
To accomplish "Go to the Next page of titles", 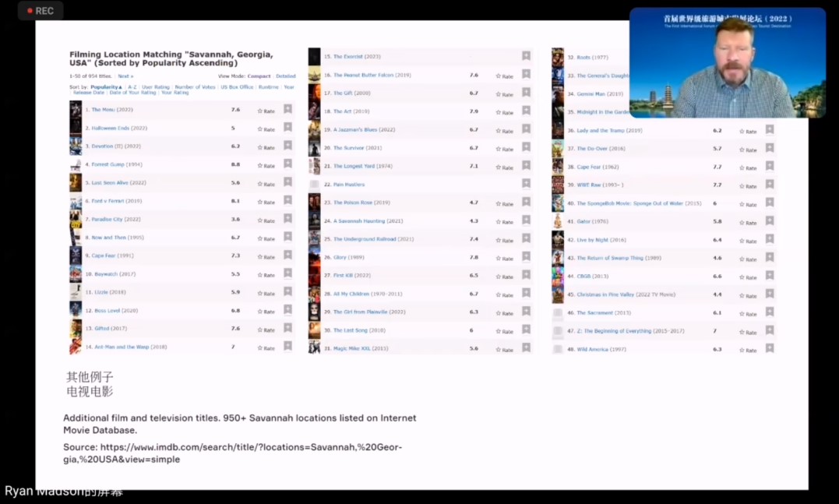I will click(x=125, y=76).
